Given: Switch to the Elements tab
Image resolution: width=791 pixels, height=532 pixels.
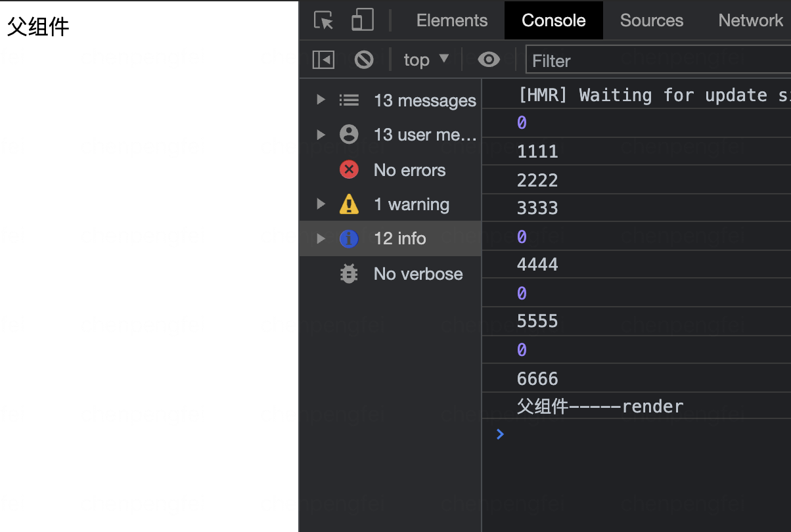Looking at the screenshot, I should pyautogui.click(x=452, y=20).
